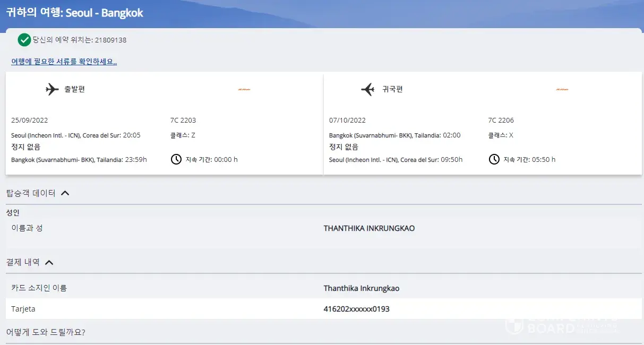
Task: Click the return date 07/10/2022
Action: [347, 120]
